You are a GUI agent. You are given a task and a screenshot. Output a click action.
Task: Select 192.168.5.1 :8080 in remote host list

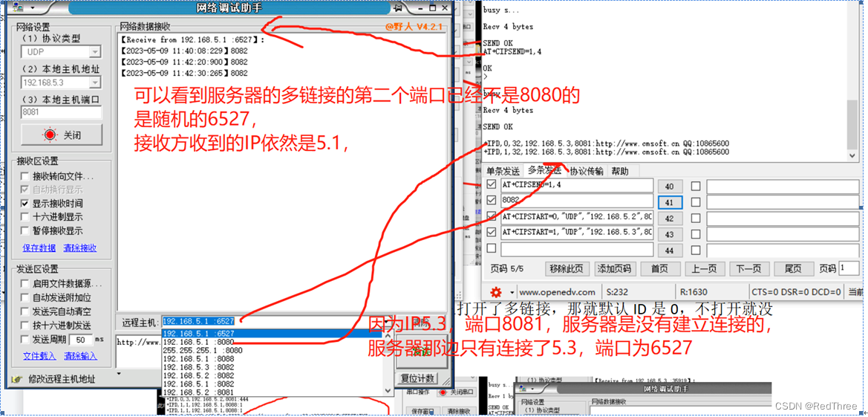(271, 342)
